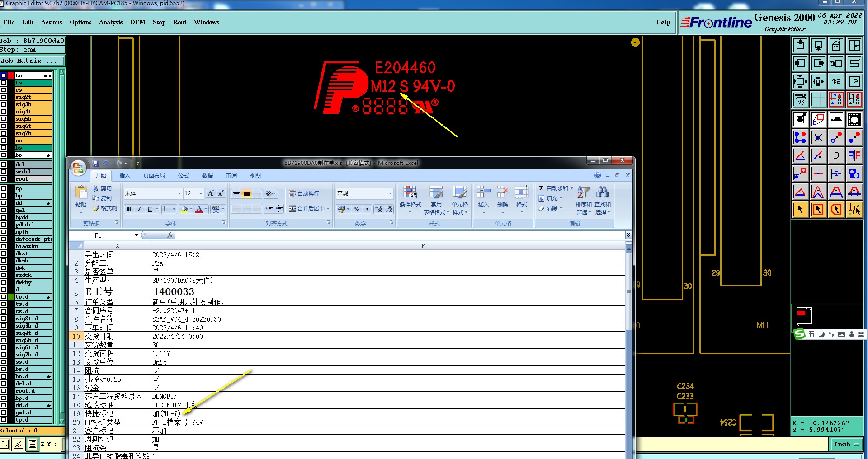The height and width of the screenshot is (459, 868).
Task: Select the polygon-area arrow selection tool
Action: coord(836,210)
